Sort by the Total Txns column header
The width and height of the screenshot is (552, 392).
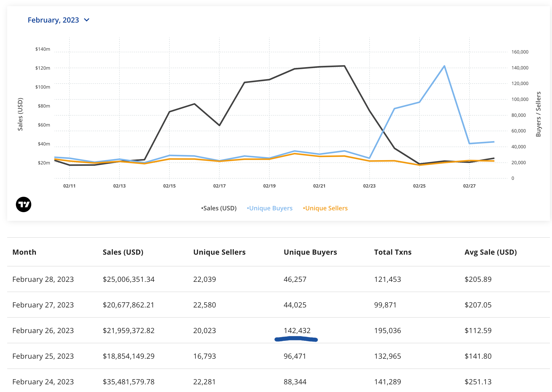click(393, 252)
